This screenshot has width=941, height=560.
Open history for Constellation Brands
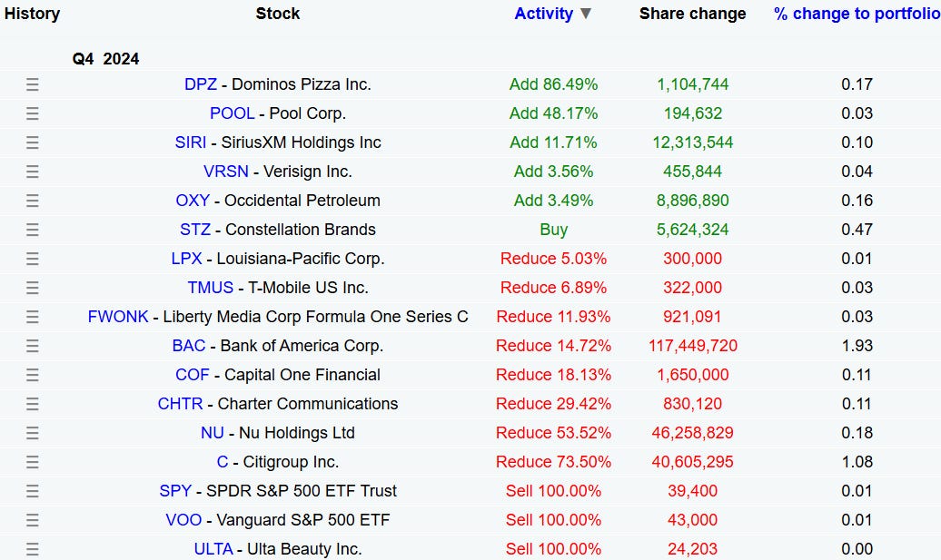click(x=32, y=229)
